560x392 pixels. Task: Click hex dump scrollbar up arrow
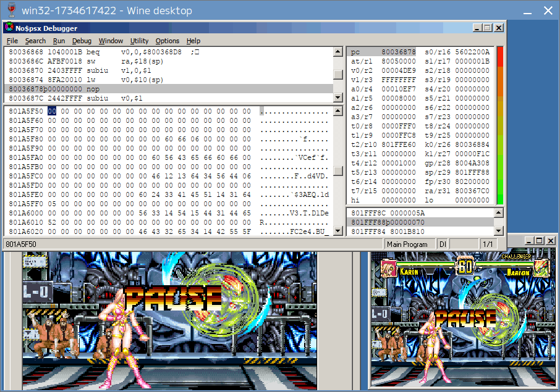[x=338, y=111]
